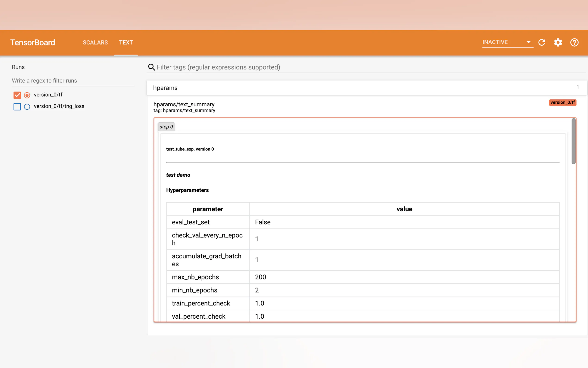588x368 pixels.
Task: Click the INACTIVE dropdown arrow
Action: click(x=528, y=42)
